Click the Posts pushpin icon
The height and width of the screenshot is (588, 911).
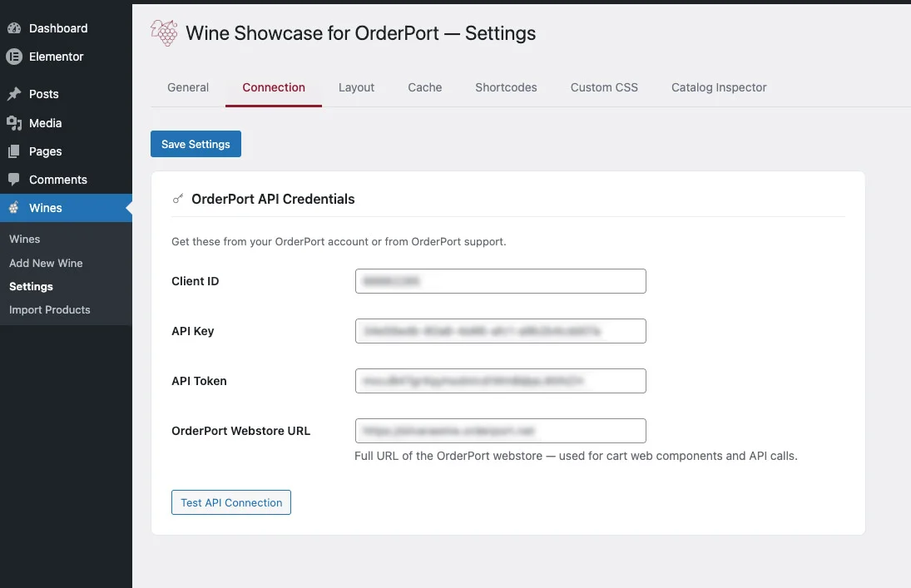[14, 93]
